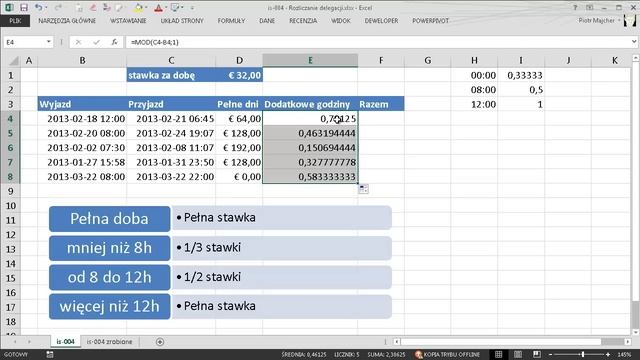The image size is (640, 360).
Task: Click the user profile picture
Action: [x=630, y=20]
